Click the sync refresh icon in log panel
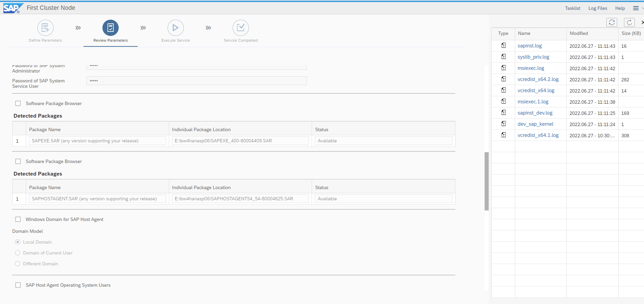The width and height of the screenshot is (644, 304). tap(612, 22)
